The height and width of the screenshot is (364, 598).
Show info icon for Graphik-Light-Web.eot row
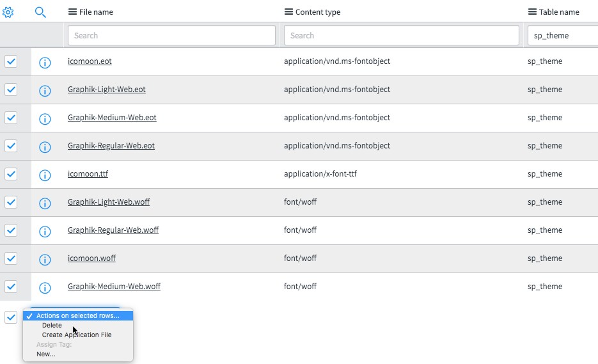point(45,90)
